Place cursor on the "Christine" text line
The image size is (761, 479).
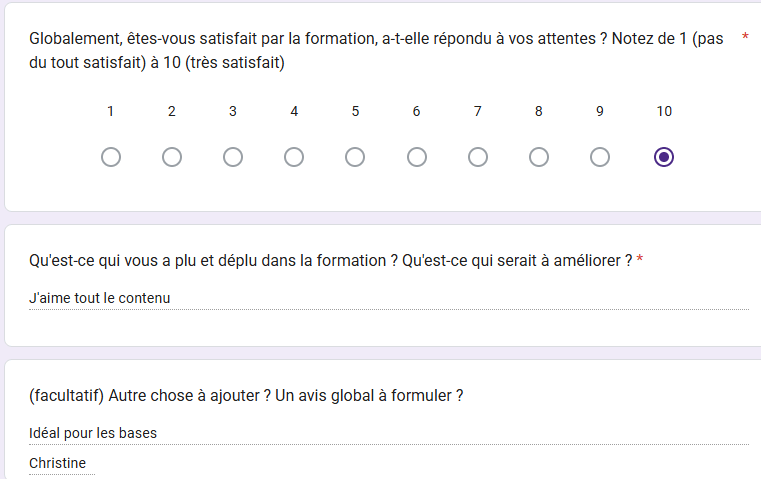(x=58, y=463)
